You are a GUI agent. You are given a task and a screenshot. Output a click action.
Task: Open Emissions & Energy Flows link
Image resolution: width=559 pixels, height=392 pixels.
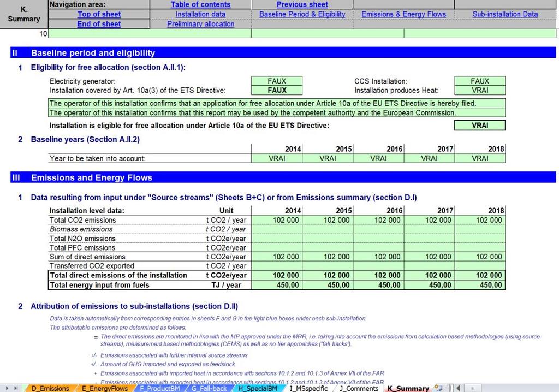pyautogui.click(x=403, y=14)
